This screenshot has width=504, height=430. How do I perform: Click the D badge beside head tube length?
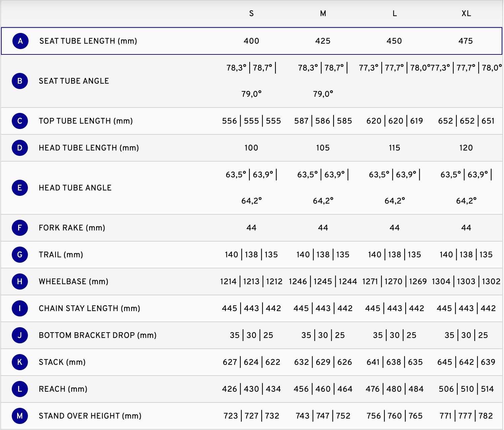pos(20,148)
